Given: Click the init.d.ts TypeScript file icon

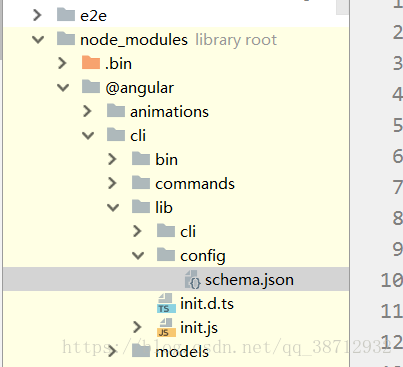Looking at the screenshot, I should point(166,303).
